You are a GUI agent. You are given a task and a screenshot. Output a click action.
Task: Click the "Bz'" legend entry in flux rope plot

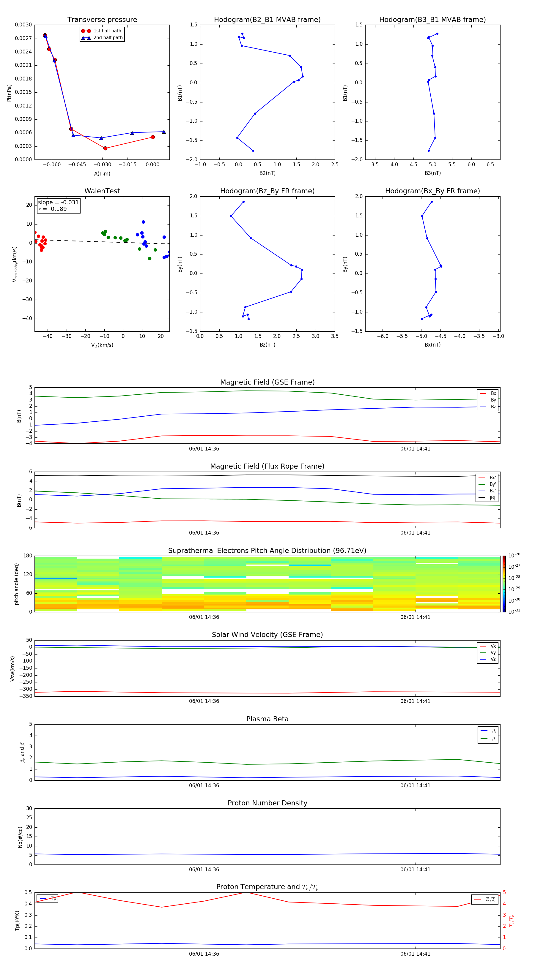pos(487,491)
